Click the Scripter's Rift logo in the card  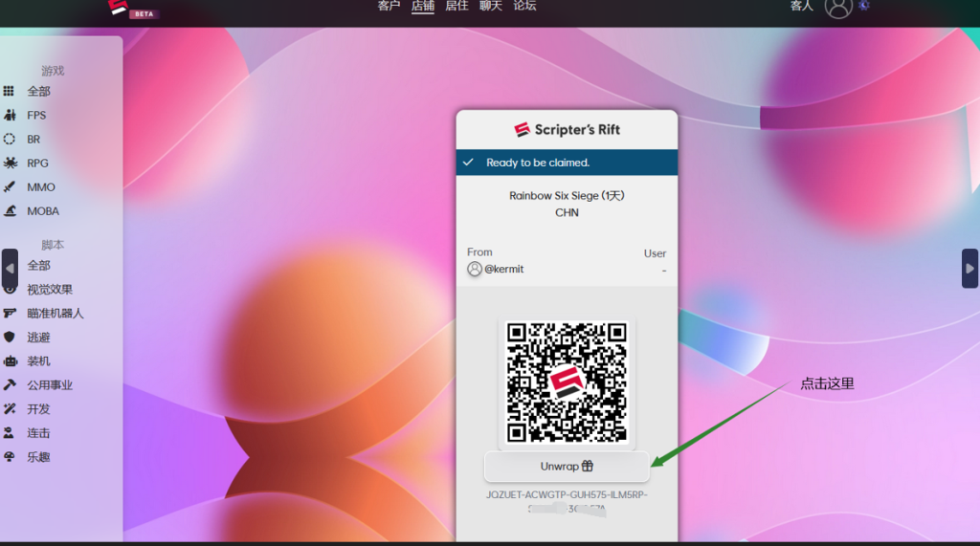click(567, 129)
